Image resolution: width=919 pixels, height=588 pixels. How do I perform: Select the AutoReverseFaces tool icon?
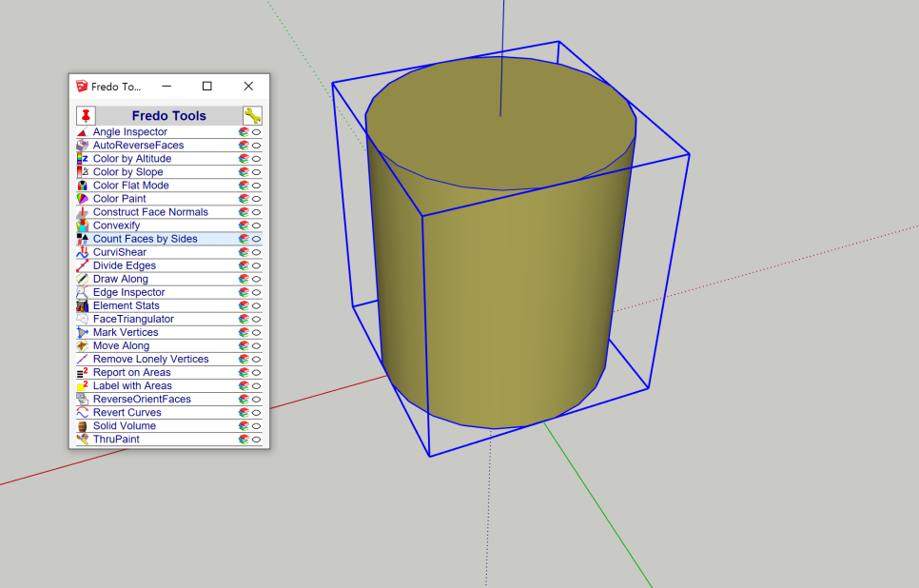click(83, 146)
